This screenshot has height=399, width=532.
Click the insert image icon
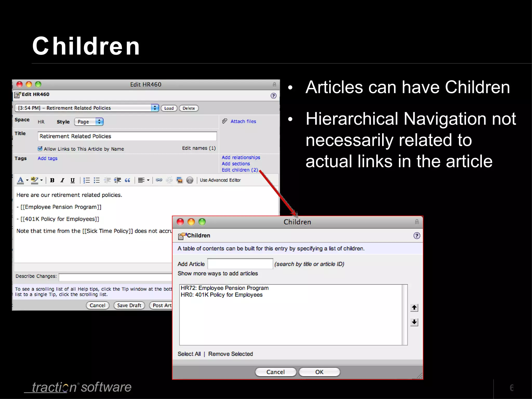tap(179, 180)
